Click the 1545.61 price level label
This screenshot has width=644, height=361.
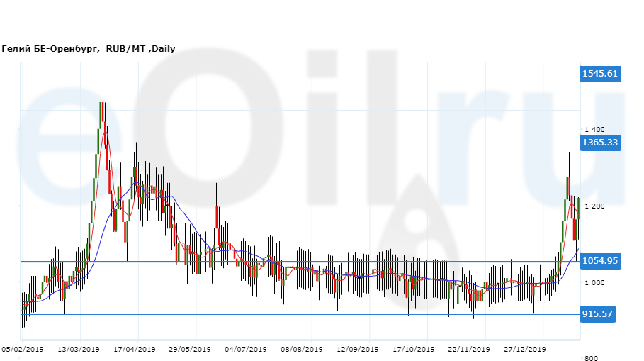click(600, 74)
